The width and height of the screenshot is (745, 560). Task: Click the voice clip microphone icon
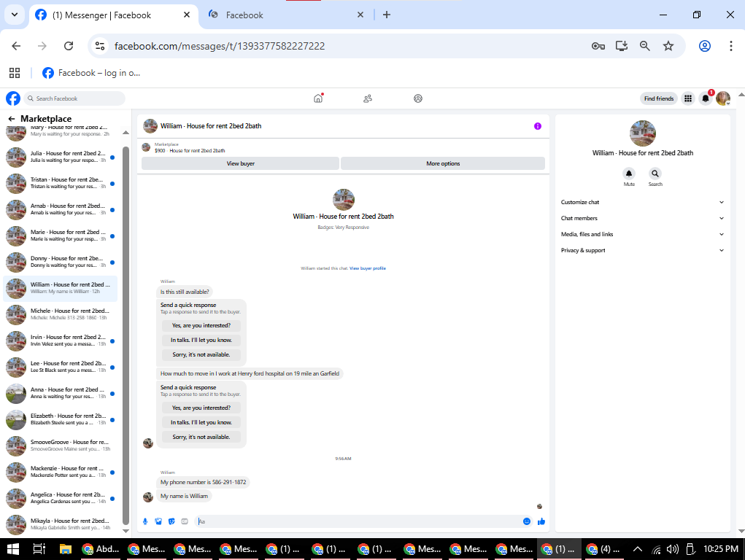(x=145, y=521)
